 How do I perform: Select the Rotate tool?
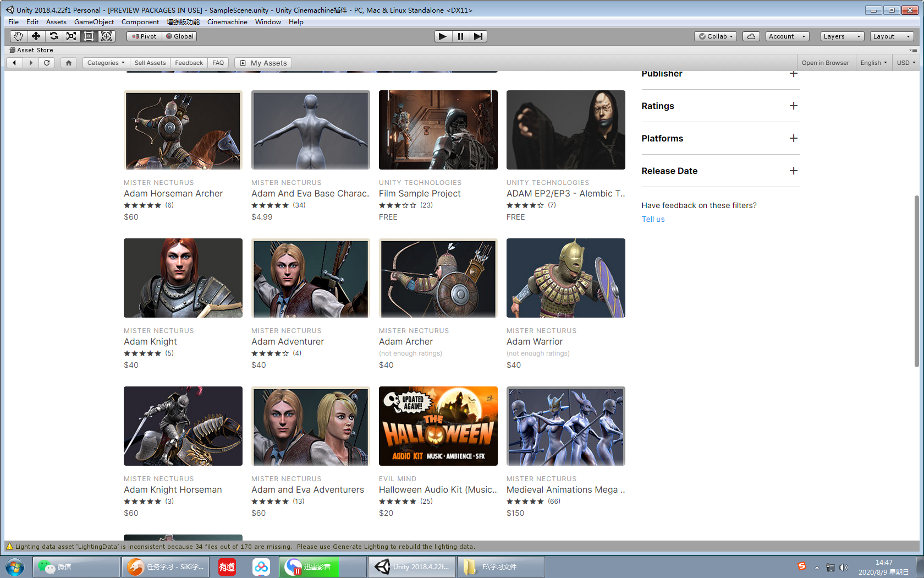(53, 36)
